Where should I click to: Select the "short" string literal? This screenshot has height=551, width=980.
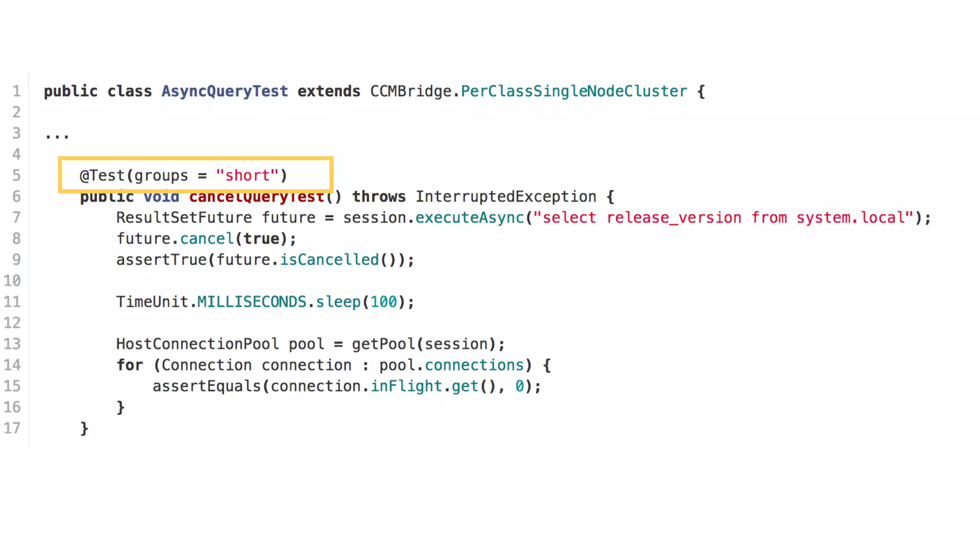pyautogui.click(x=247, y=176)
